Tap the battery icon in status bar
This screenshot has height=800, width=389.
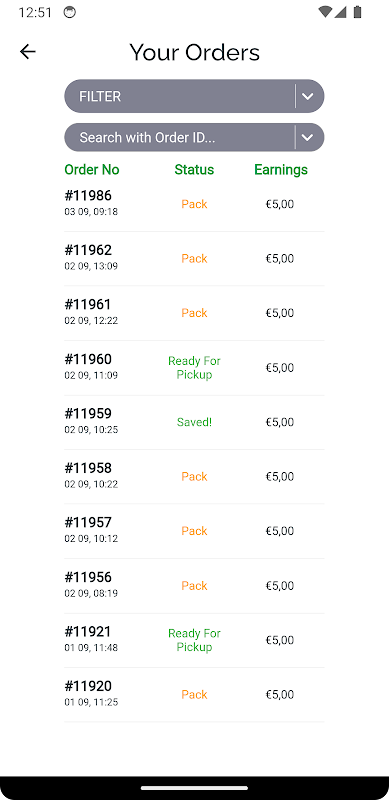click(x=357, y=12)
